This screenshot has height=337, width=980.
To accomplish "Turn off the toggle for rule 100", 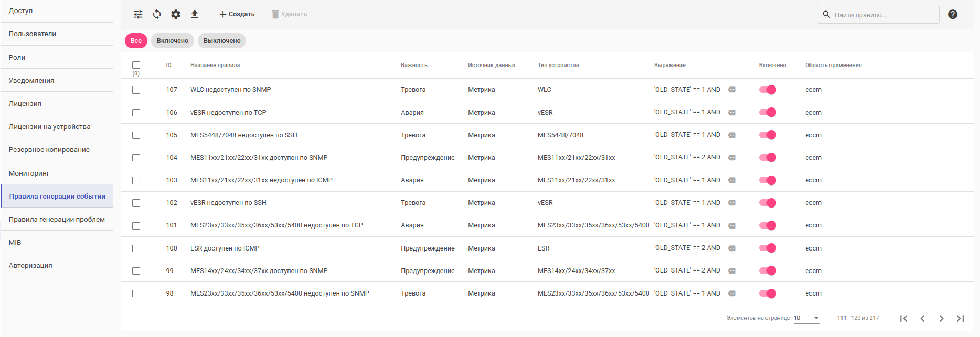I will click(x=768, y=248).
